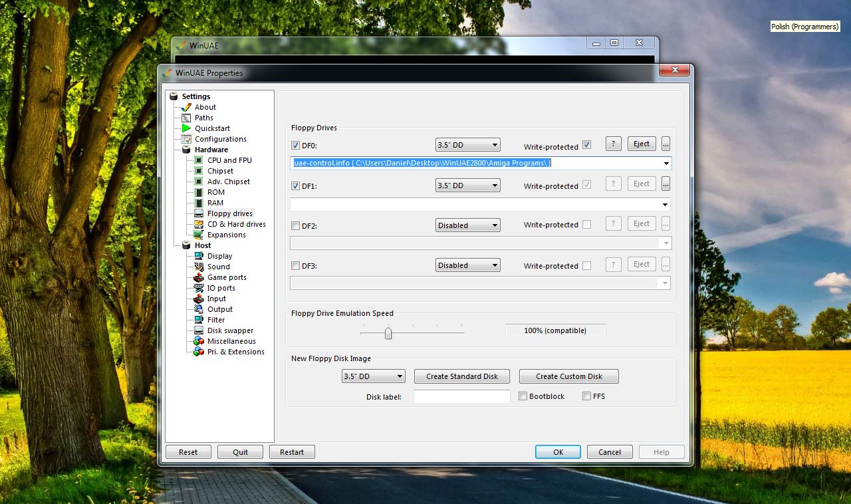Open Configurations in settings tree

click(x=221, y=139)
